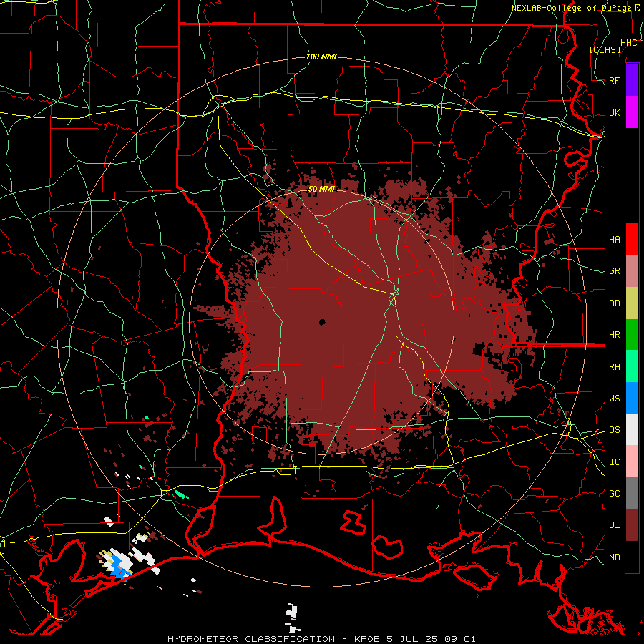
Task: Click the RF legend label
Action: [615, 81]
